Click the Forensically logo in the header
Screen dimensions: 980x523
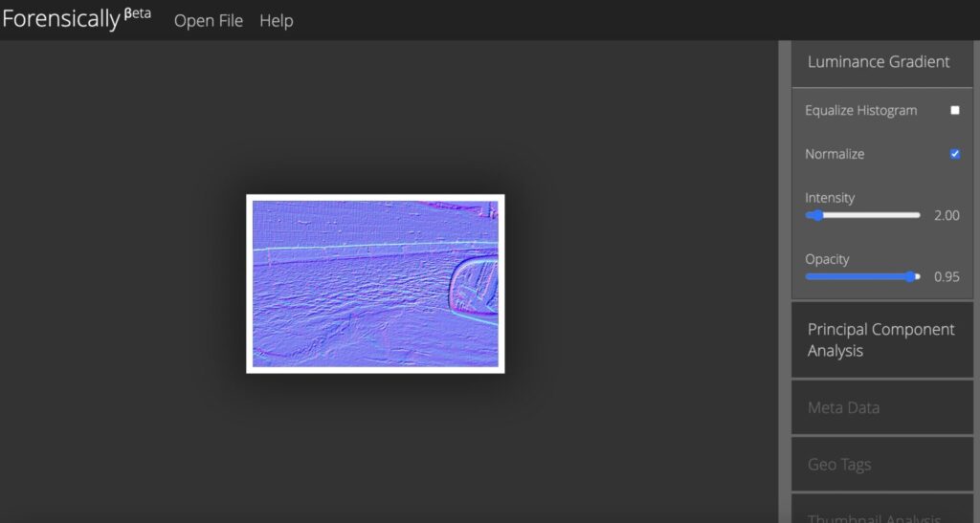[61, 21]
